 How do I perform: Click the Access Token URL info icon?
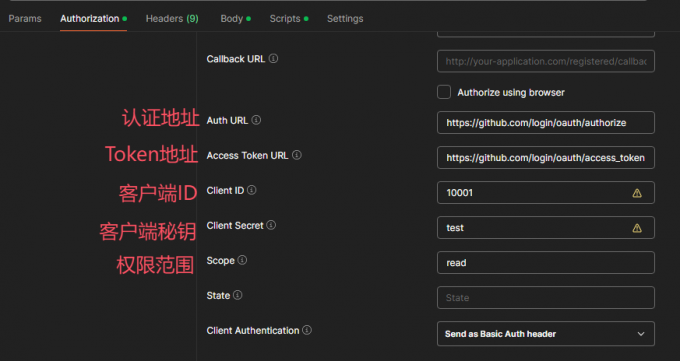tap(297, 155)
